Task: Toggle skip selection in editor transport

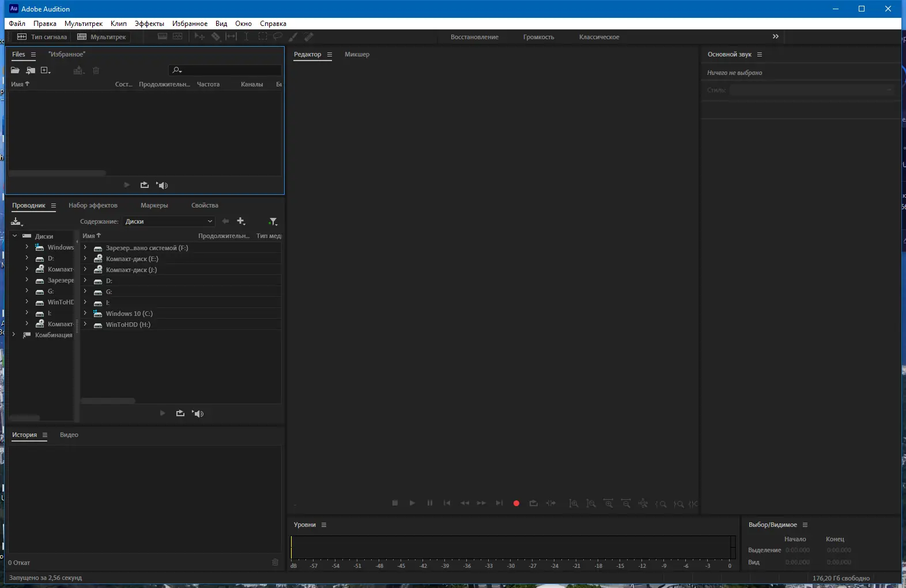Action: 551,503
